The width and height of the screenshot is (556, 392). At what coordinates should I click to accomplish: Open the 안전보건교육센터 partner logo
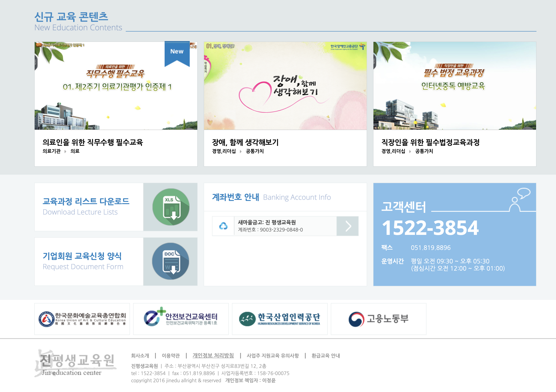point(181,319)
